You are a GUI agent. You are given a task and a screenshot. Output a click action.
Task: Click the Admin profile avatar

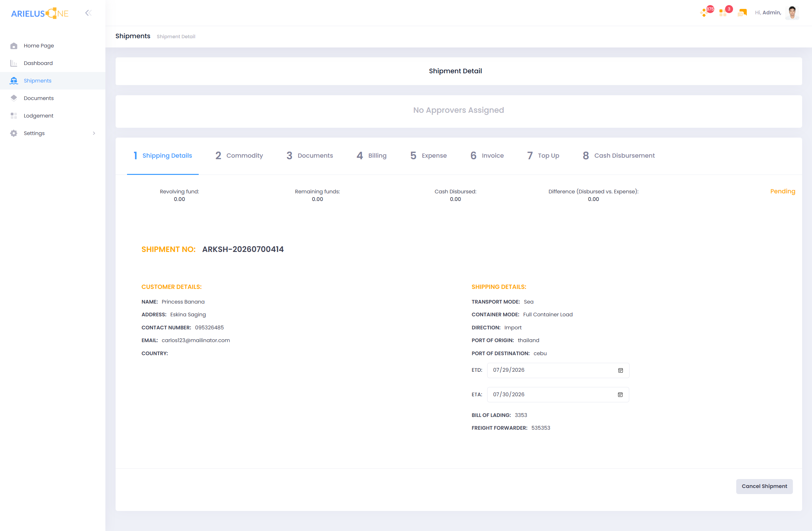click(792, 13)
